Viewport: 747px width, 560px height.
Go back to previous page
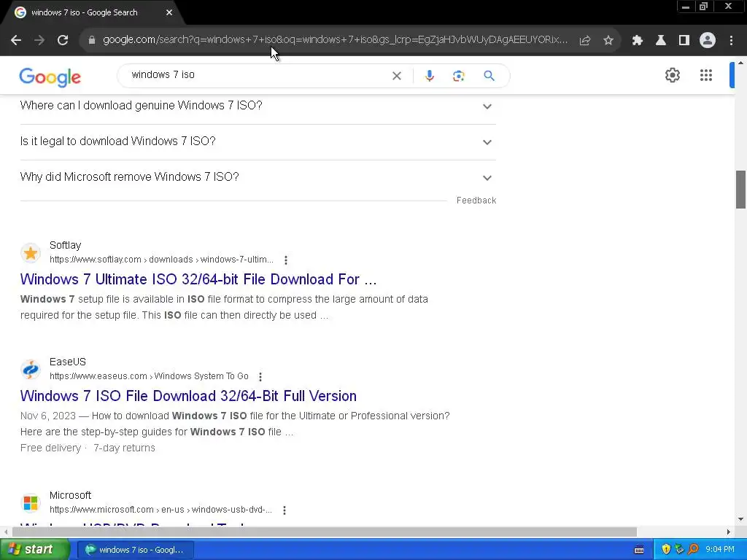click(x=16, y=41)
